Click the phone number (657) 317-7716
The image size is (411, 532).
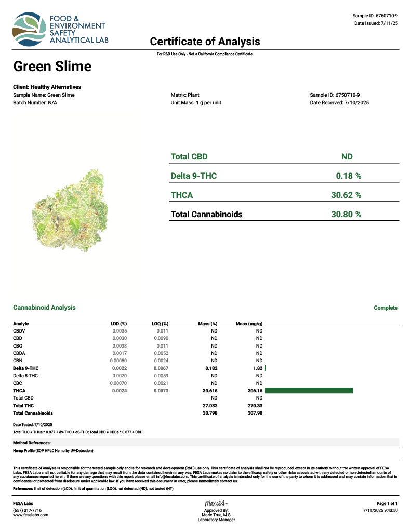pyautogui.click(x=27, y=510)
